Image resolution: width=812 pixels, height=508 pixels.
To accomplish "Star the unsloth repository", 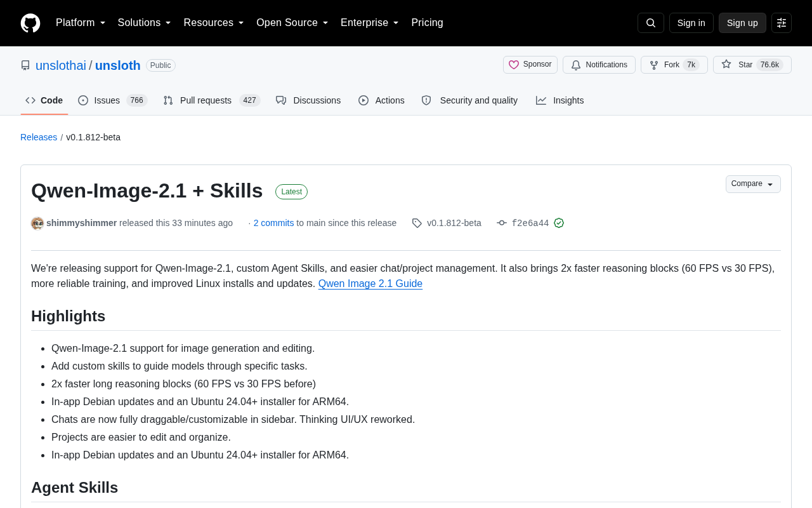I will (752, 65).
